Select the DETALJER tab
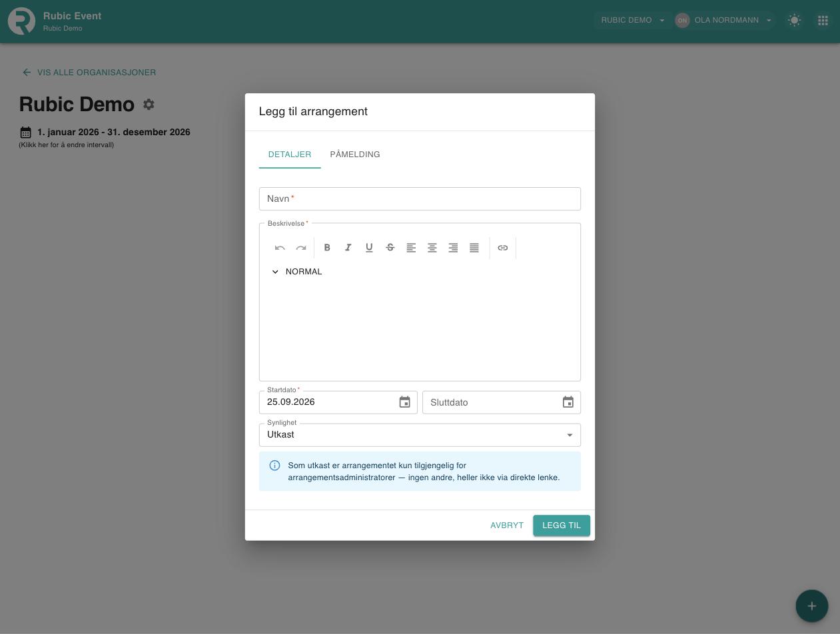Image resolution: width=840 pixels, height=634 pixels. [290, 155]
